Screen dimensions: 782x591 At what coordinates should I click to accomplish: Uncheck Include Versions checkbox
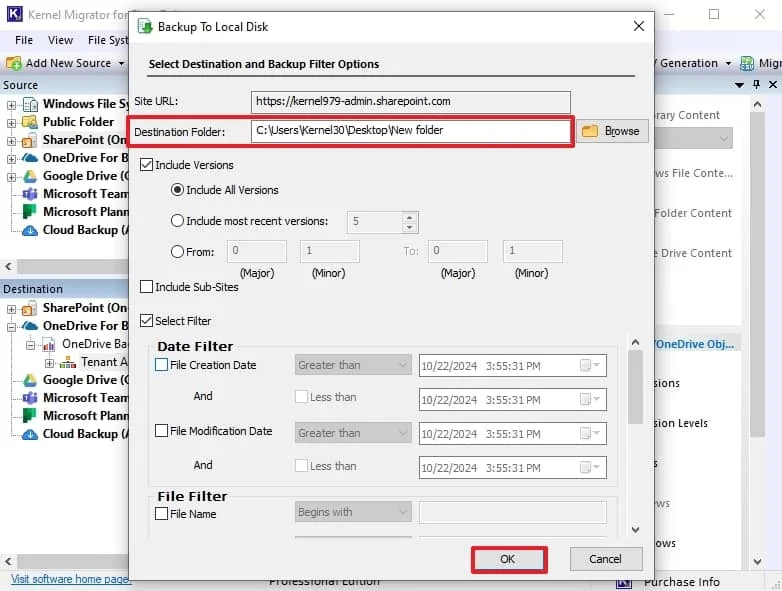pyautogui.click(x=146, y=165)
